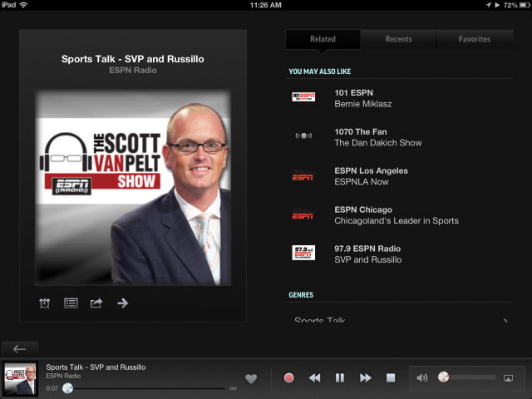Image resolution: width=532 pixels, height=399 pixels.
Task: Stop the stream playback
Action: coord(391,377)
